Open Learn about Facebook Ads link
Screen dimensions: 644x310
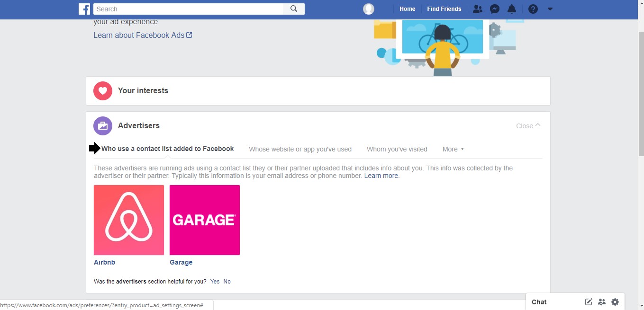143,35
